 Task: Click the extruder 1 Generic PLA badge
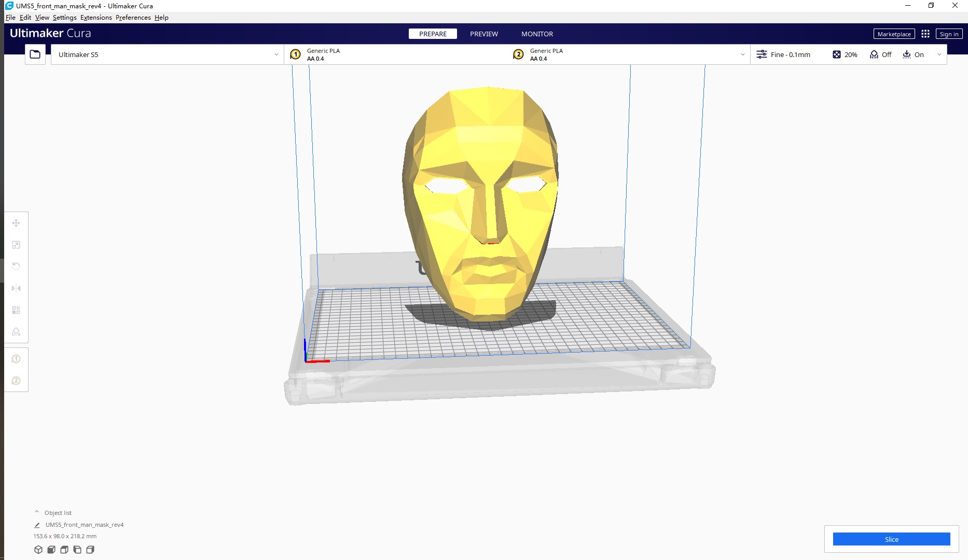click(x=295, y=54)
